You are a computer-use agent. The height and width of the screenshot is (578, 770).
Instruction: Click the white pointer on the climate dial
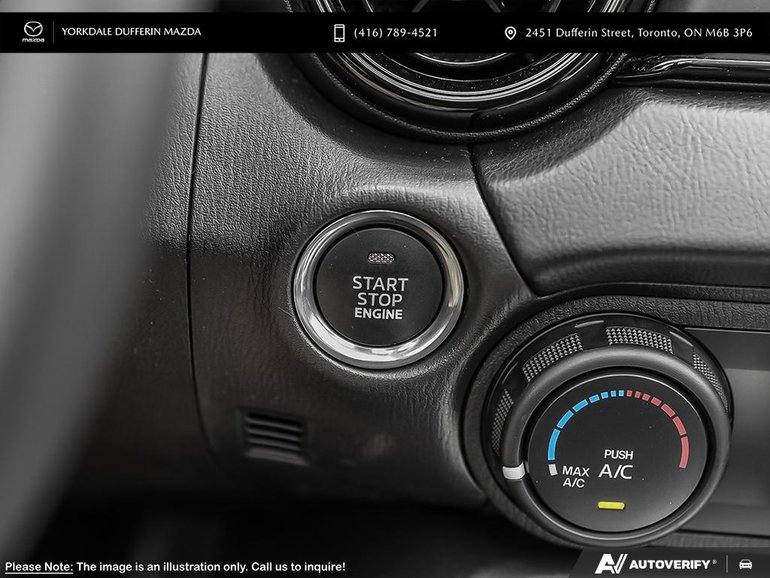click(512, 472)
